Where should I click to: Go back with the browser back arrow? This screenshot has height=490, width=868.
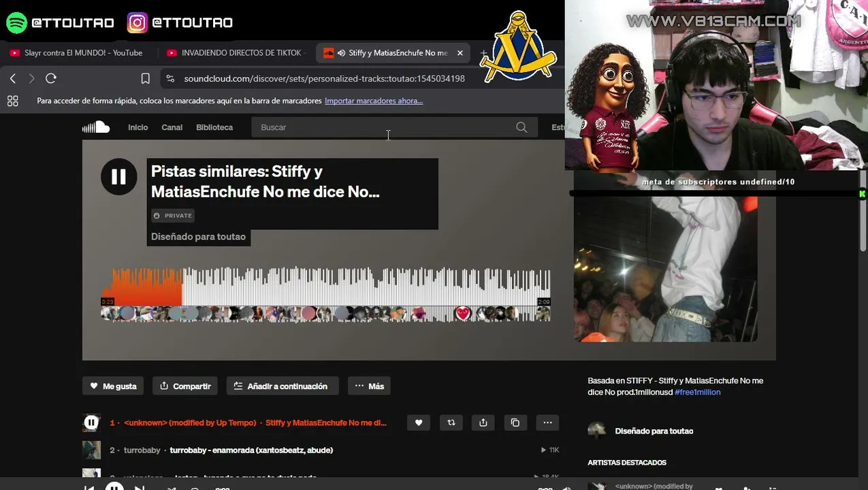pos(13,78)
